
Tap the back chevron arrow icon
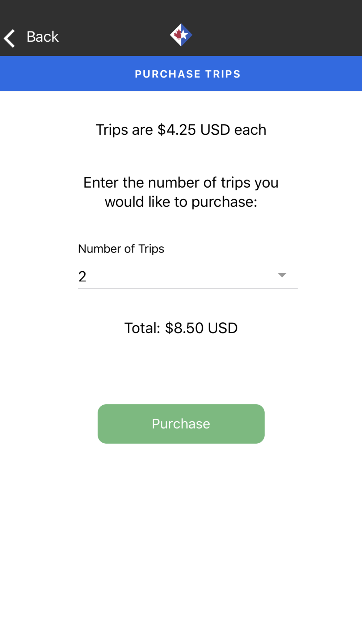pos(9,38)
